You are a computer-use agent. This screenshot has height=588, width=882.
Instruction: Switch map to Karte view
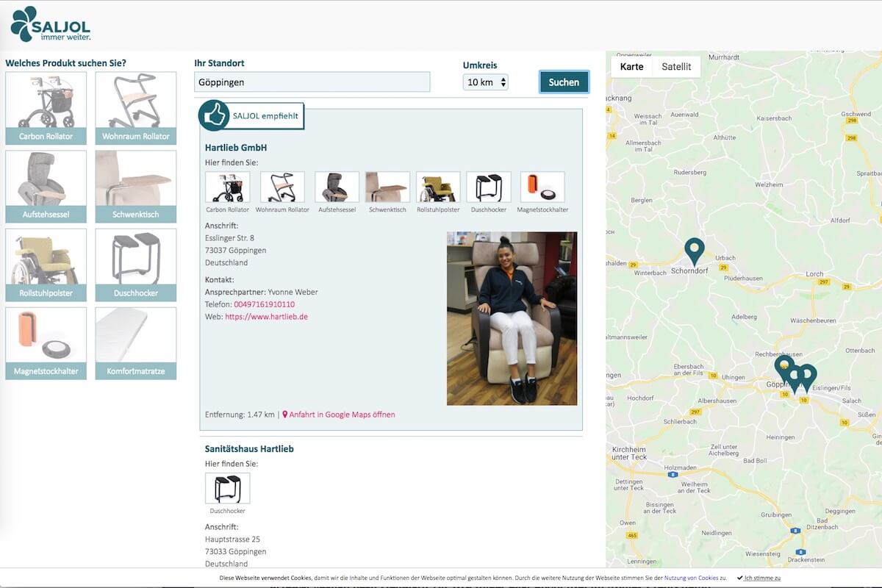(x=631, y=67)
